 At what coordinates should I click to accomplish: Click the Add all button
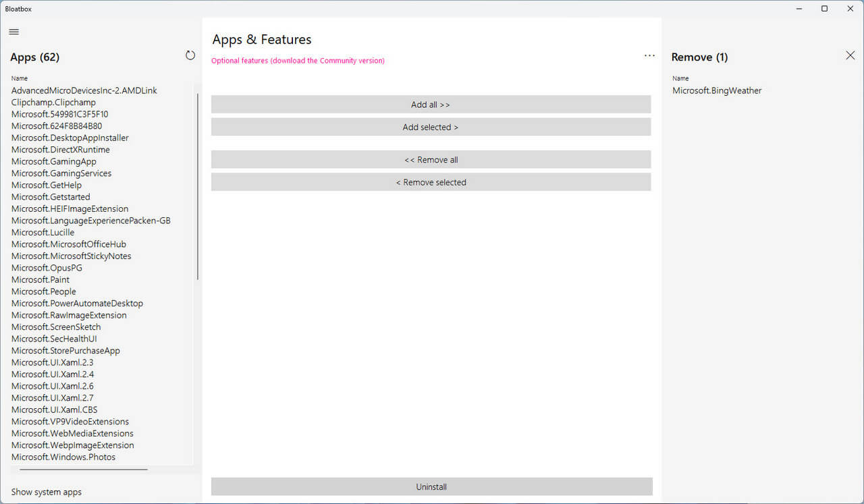[x=431, y=105]
